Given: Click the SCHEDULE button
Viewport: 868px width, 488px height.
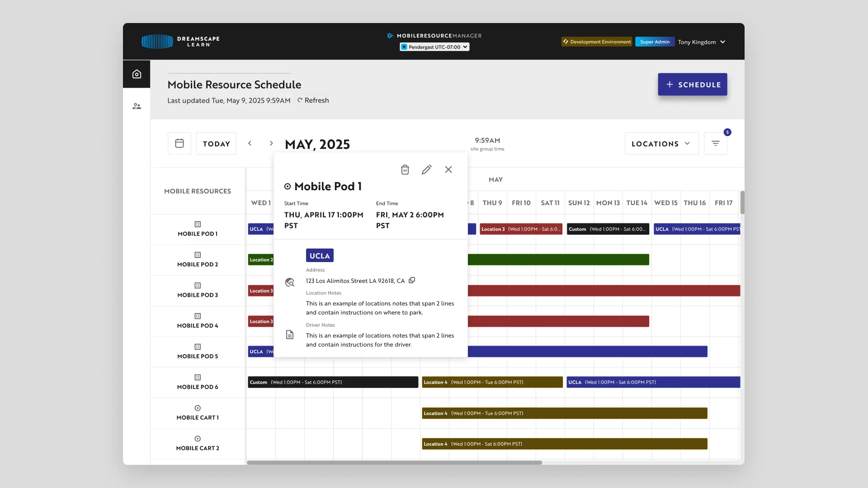Looking at the screenshot, I should coord(693,84).
